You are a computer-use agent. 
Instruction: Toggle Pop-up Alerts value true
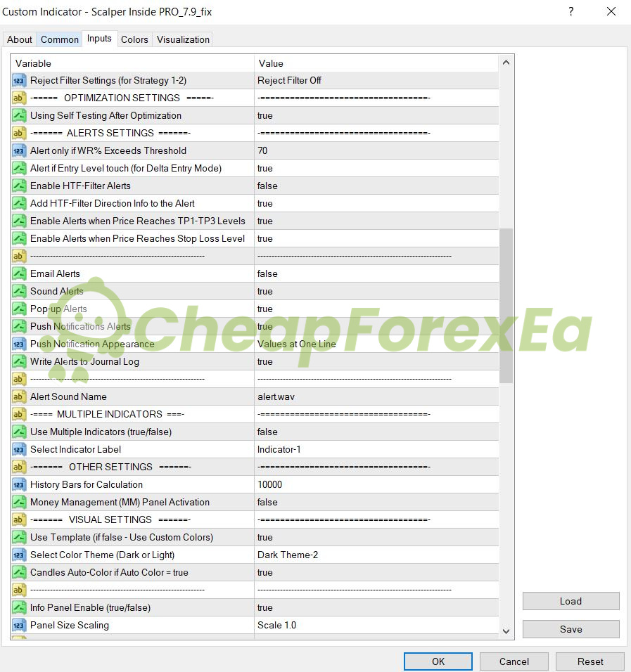[376, 309]
